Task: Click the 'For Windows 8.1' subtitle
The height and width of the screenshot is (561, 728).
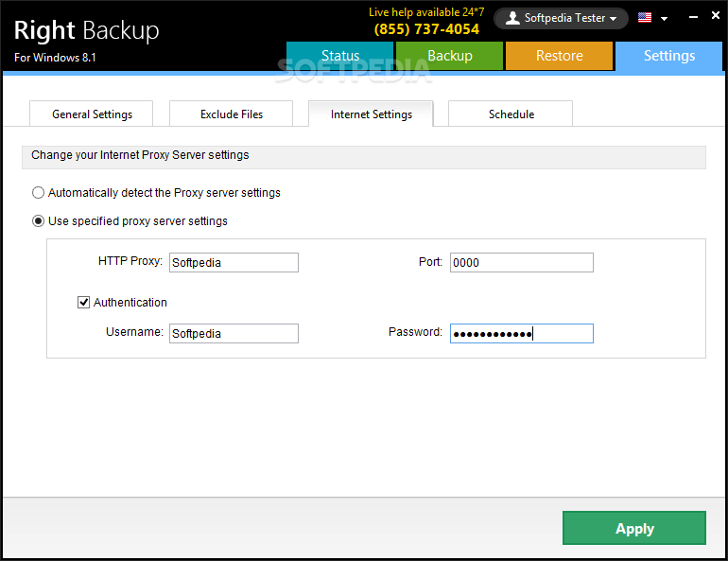Action: 55,58
